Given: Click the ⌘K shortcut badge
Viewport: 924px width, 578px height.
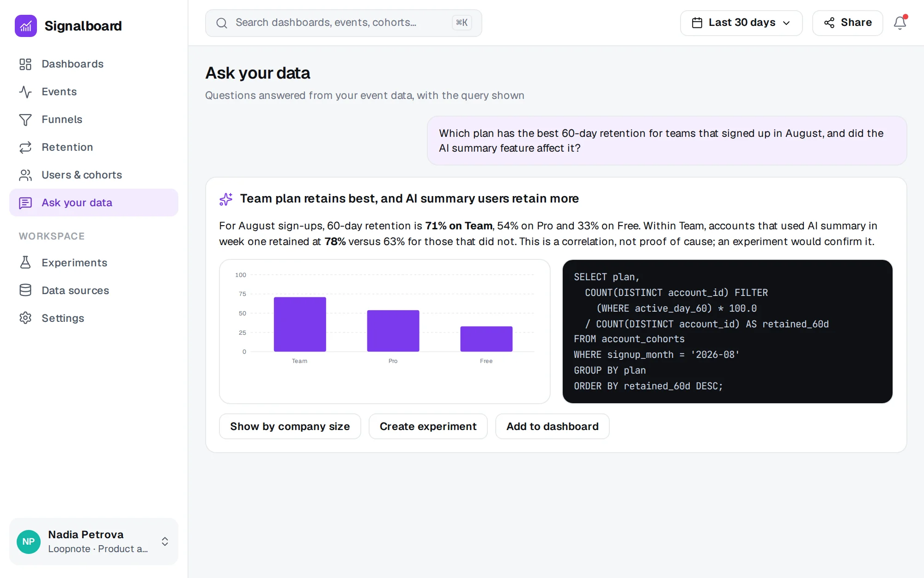Looking at the screenshot, I should click(462, 23).
